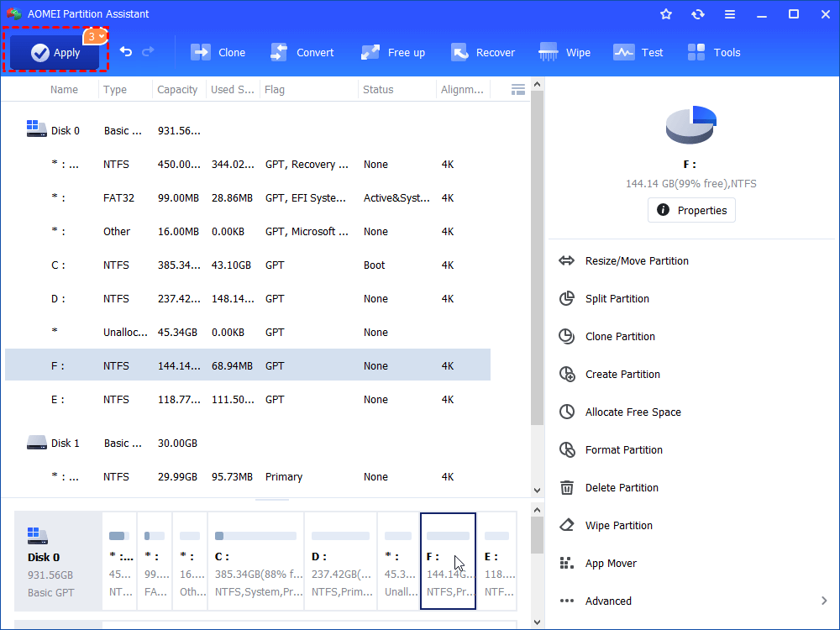Select the 16MB Other block in disk map
Image resolution: width=840 pixels, height=630 pixels.
(190, 561)
